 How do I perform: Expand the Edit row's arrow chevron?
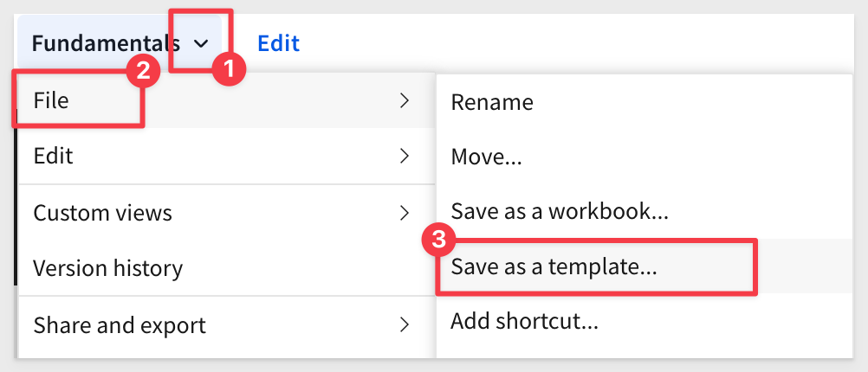[x=405, y=156]
